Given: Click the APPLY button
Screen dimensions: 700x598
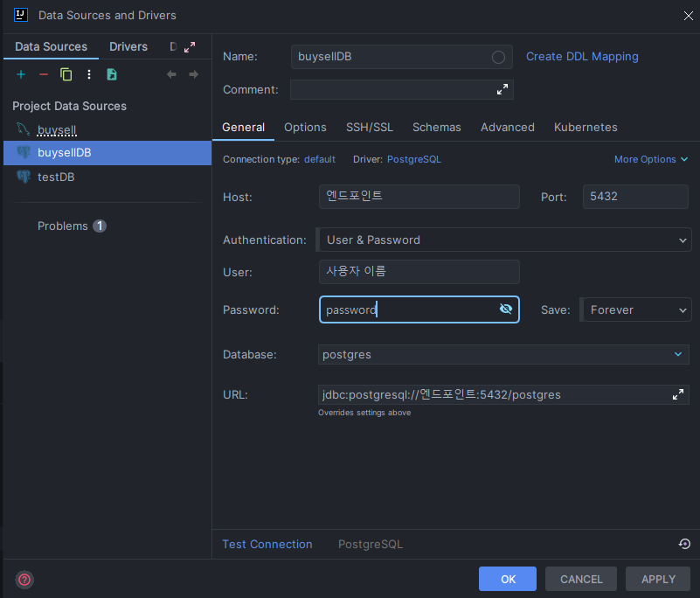Looking at the screenshot, I should click(658, 579).
